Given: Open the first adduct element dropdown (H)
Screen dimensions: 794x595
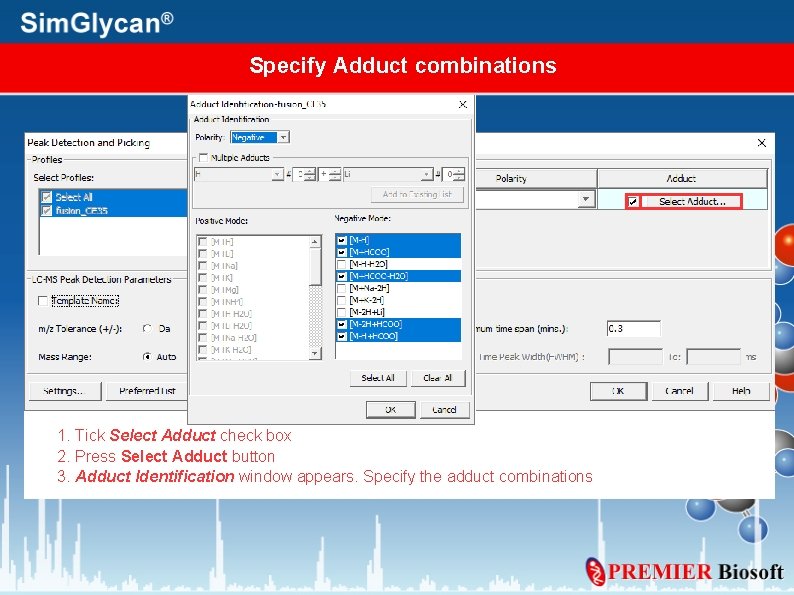Looking at the screenshot, I should pyautogui.click(x=277, y=175).
